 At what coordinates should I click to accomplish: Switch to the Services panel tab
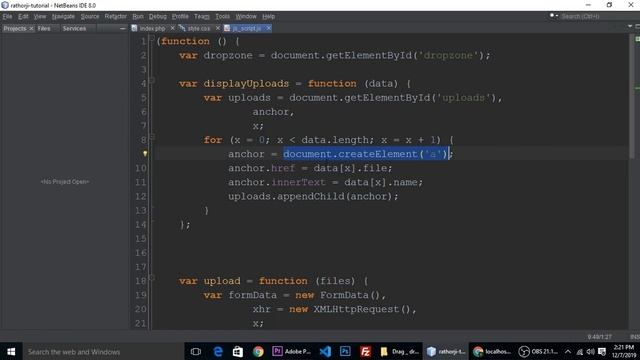point(74,28)
